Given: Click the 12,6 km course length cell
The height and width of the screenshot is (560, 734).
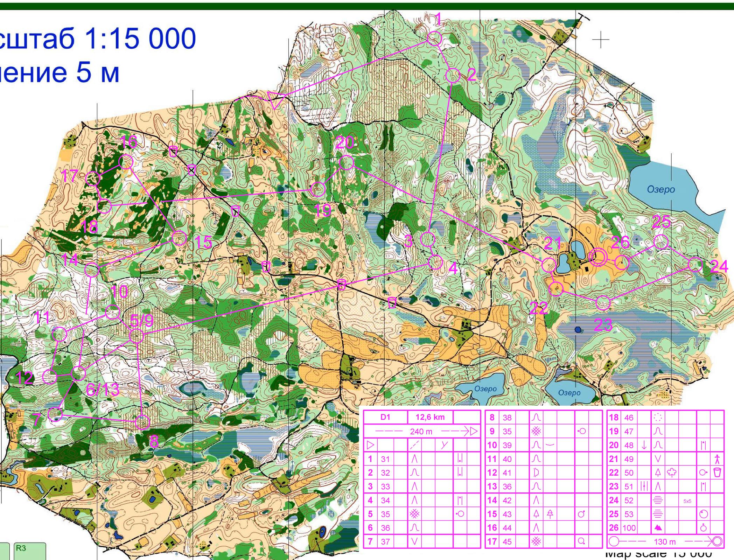Looking at the screenshot, I should click(430, 417).
